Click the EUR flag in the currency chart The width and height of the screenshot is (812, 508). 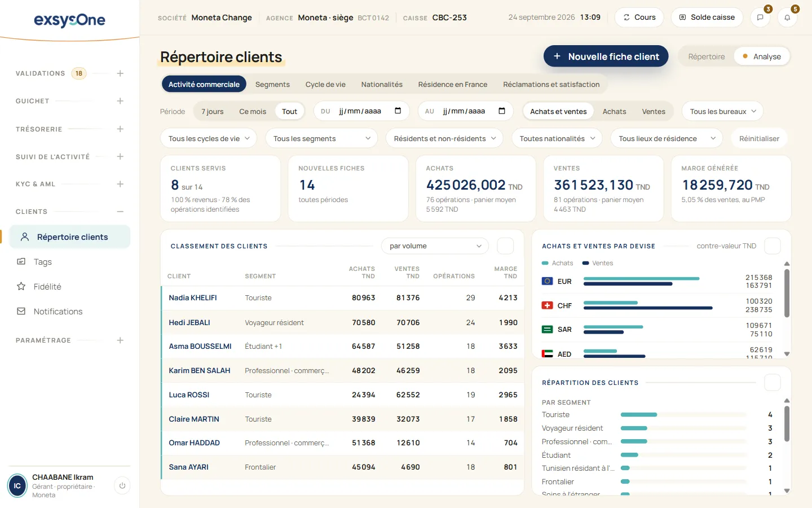(x=547, y=281)
